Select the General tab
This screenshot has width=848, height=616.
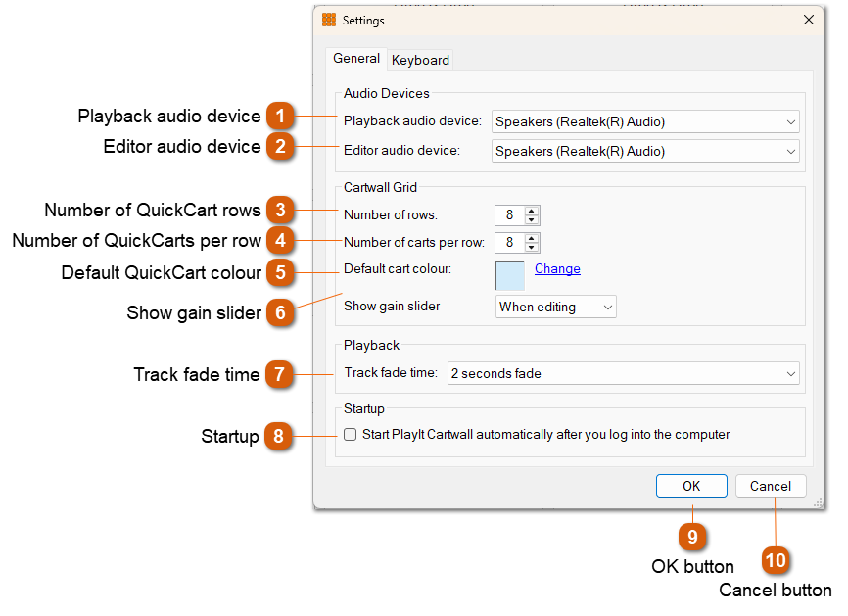pos(356,59)
